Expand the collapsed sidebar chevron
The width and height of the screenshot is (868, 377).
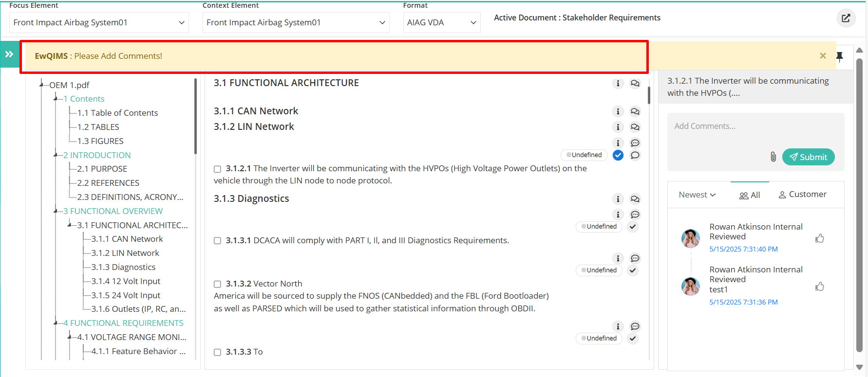[9, 54]
